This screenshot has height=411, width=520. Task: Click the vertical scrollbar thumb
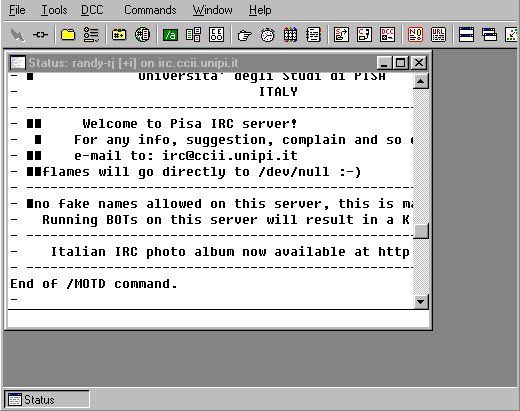[421, 231]
